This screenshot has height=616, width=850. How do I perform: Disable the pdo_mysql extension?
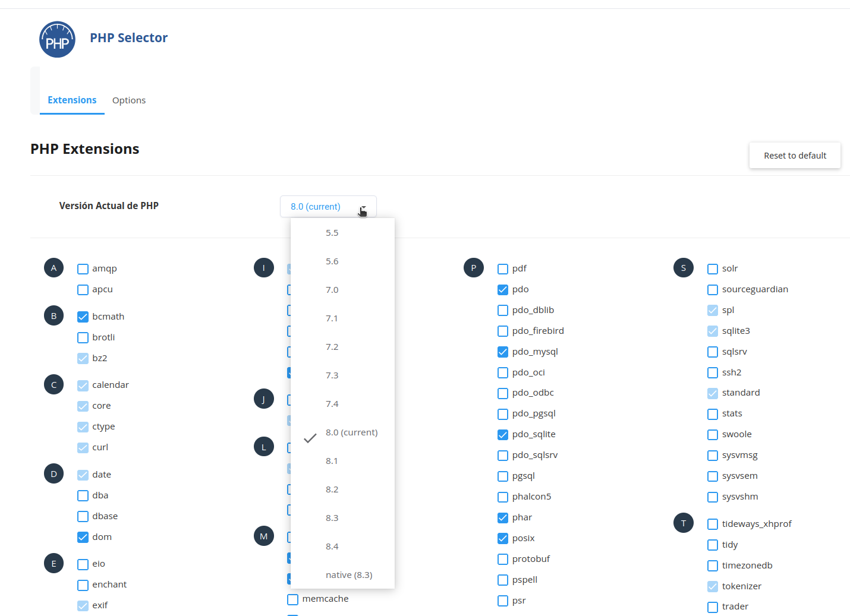pyautogui.click(x=503, y=352)
